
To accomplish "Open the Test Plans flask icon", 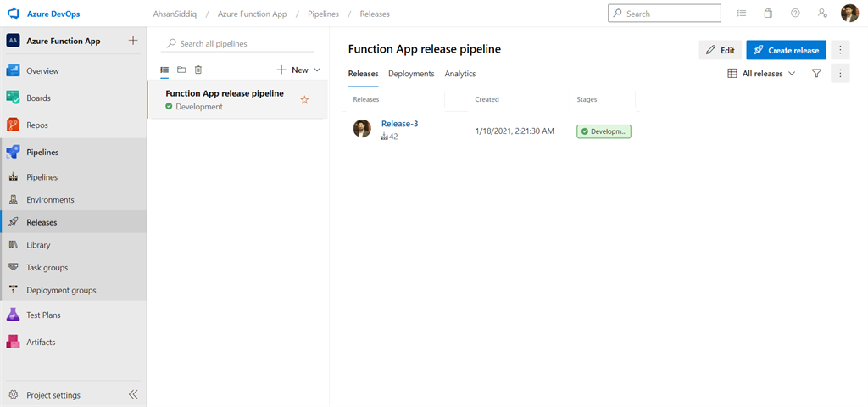I will [x=14, y=315].
